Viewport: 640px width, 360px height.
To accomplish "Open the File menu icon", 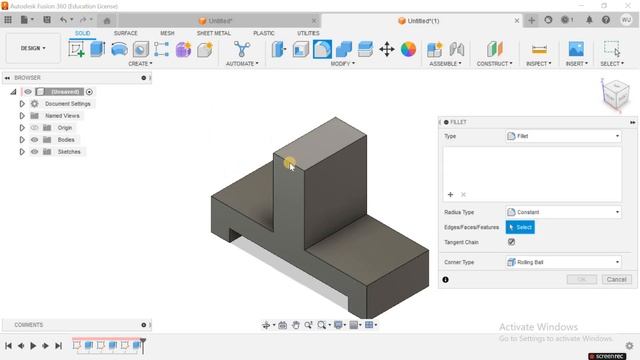I will pos(27,20).
